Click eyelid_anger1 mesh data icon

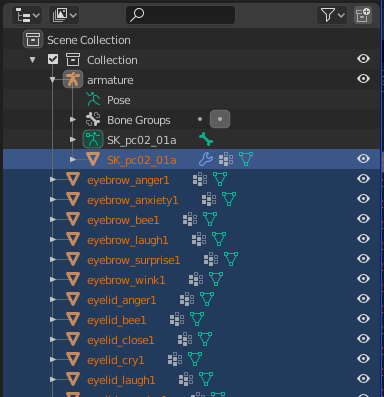tap(207, 299)
